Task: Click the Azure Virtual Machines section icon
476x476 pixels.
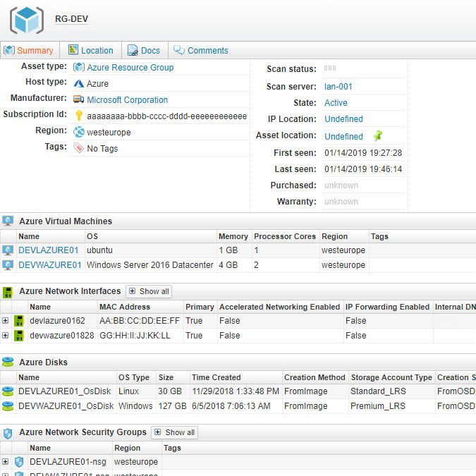Action: (8, 221)
